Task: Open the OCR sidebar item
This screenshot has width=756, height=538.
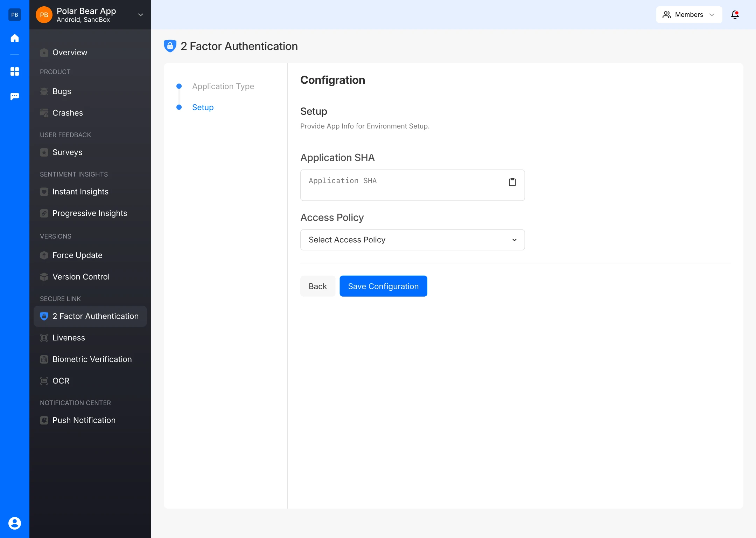Action: tap(61, 381)
